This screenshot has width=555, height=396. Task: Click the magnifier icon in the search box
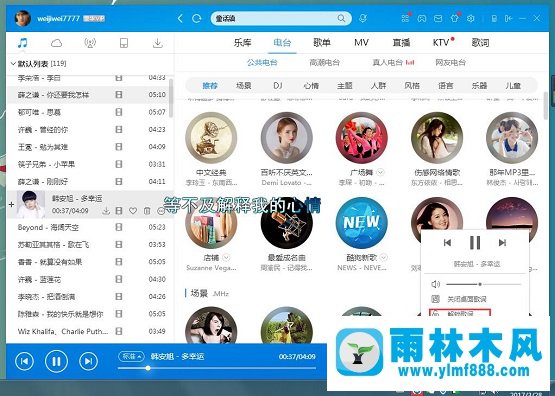tap(341, 18)
